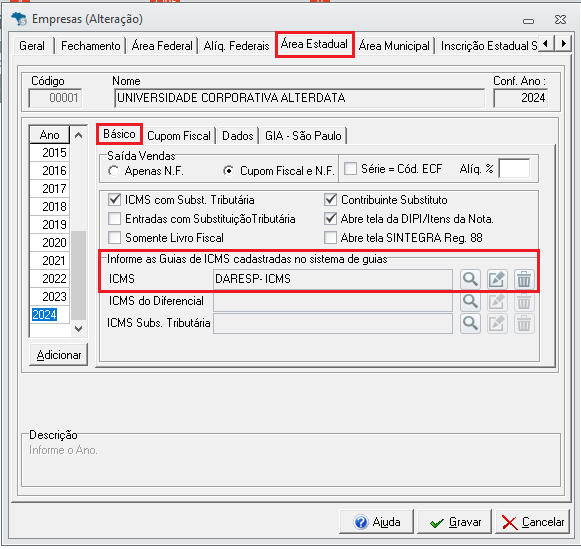Click trash icon on ICMS do Diferencial row

(524, 302)
